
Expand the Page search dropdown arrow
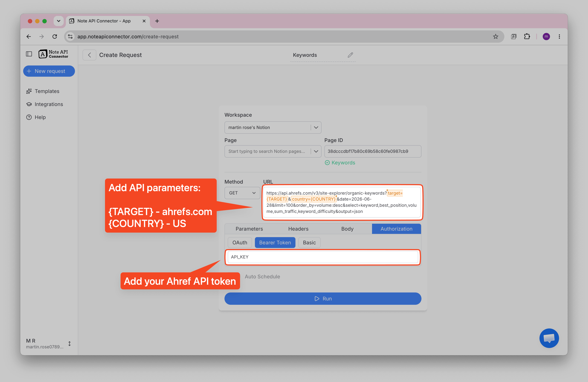click(x=316, y=151)
